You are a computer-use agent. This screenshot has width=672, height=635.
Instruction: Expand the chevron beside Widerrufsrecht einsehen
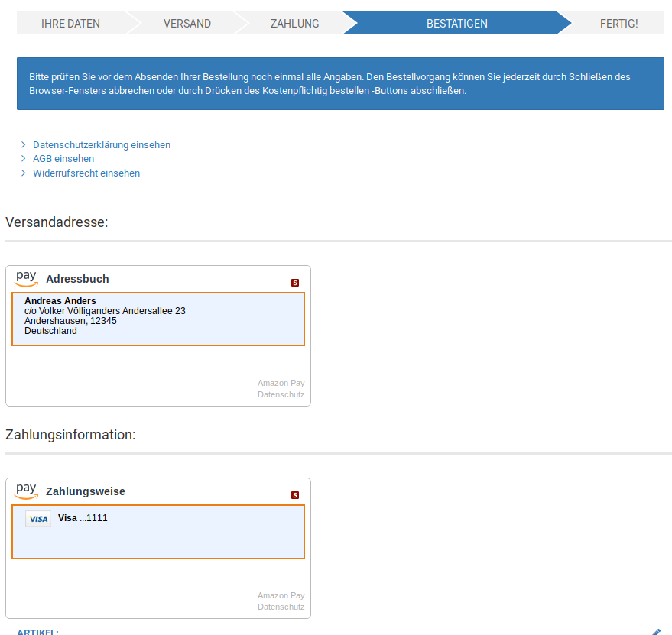[x=24, y=173]
